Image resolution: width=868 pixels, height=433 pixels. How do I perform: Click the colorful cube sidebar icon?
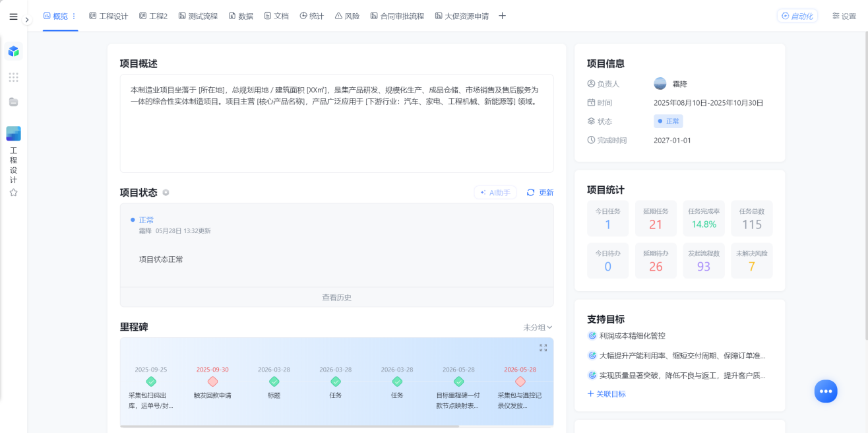(13, 51)
